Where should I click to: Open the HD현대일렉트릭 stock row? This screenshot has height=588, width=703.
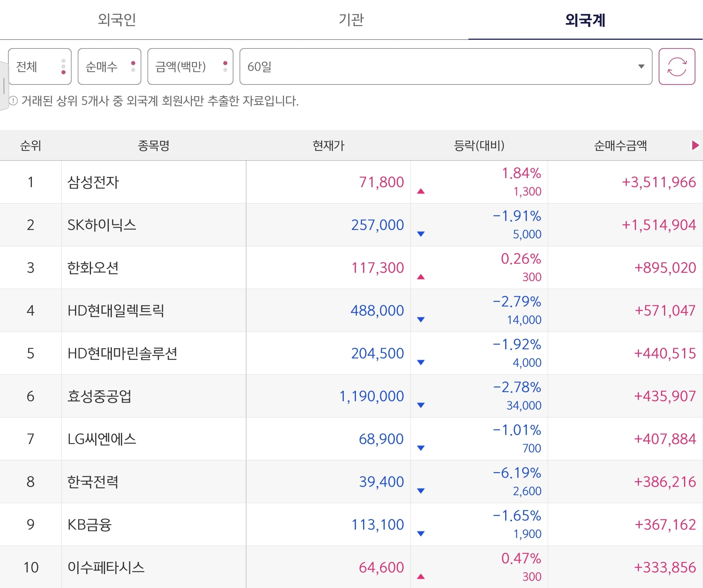(x=351, y=310)
